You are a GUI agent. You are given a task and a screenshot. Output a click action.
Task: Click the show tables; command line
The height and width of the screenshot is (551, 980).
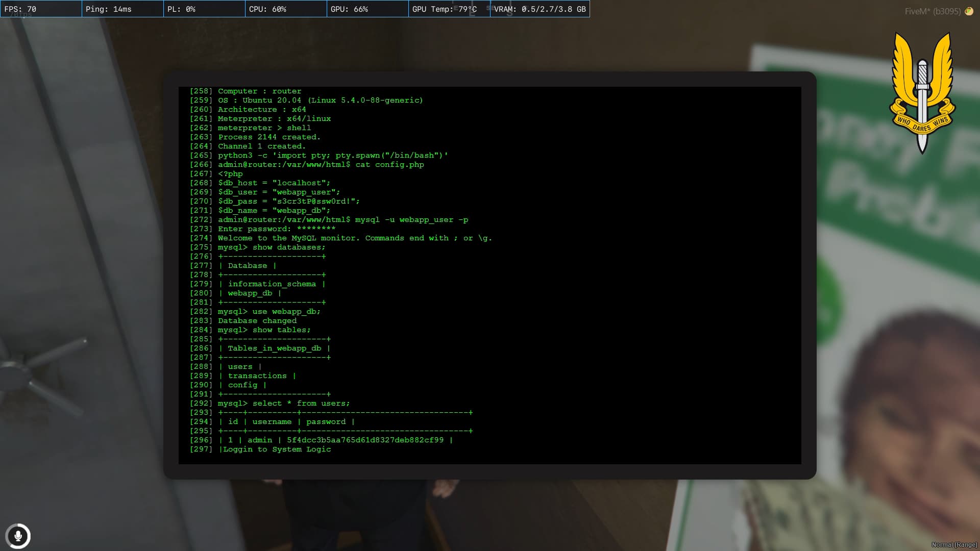(x=250, y=330)
